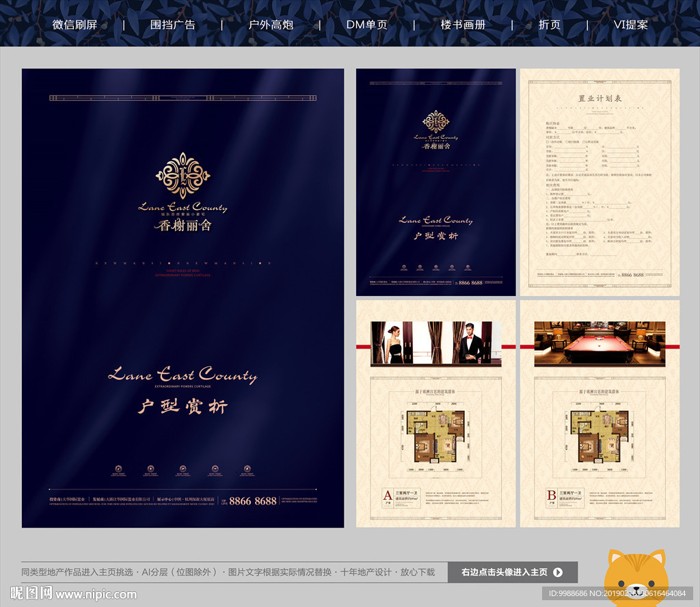This screenshot has height=607, width=700.
Task: Open the large dark blue brochure cover
Action: click(183, 298)
